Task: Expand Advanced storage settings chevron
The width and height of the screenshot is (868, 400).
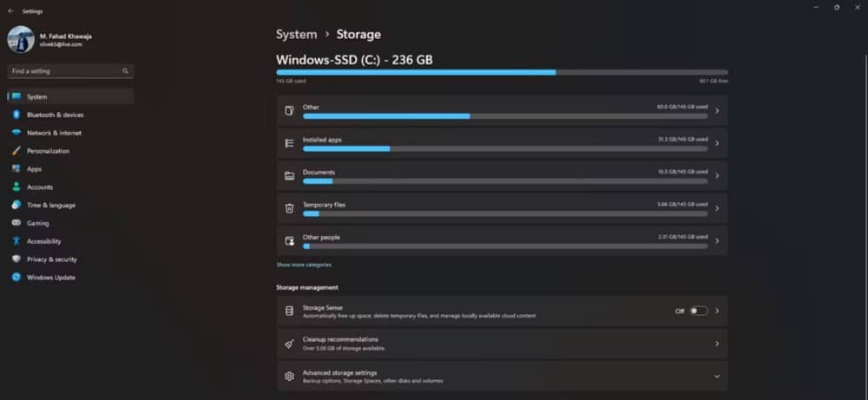Action: click(x=717, y=377)
